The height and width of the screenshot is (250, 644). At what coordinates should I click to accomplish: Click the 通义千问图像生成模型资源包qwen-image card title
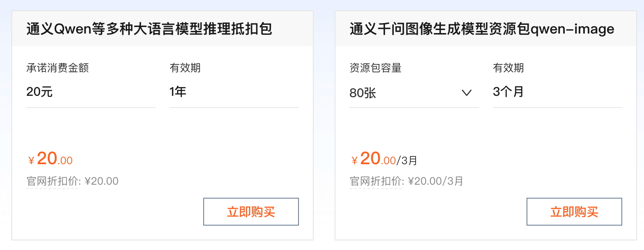click(x=482, y=29)
